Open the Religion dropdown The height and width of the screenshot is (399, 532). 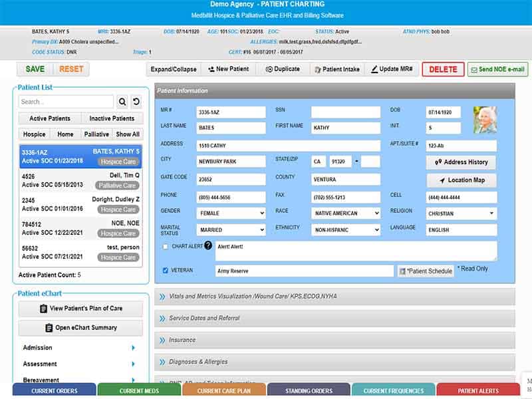[x=462, y=213]
